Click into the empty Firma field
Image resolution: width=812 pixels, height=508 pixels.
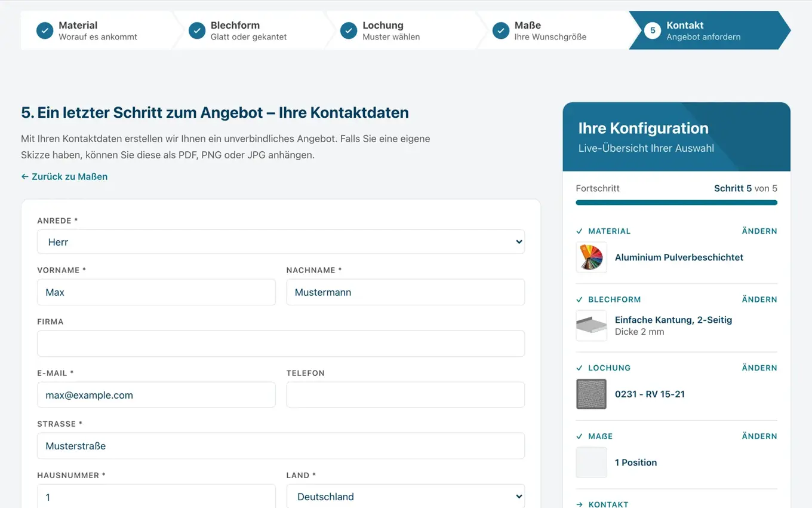(281, 344)
